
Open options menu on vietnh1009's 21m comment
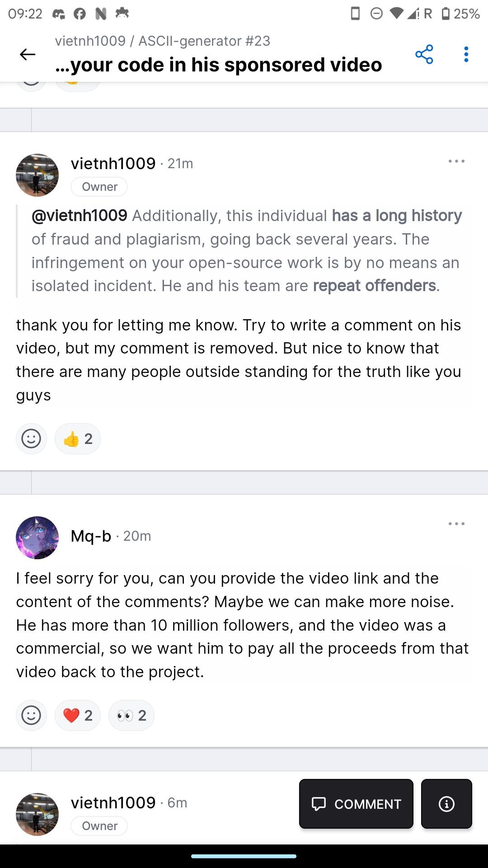pos(456,161)
